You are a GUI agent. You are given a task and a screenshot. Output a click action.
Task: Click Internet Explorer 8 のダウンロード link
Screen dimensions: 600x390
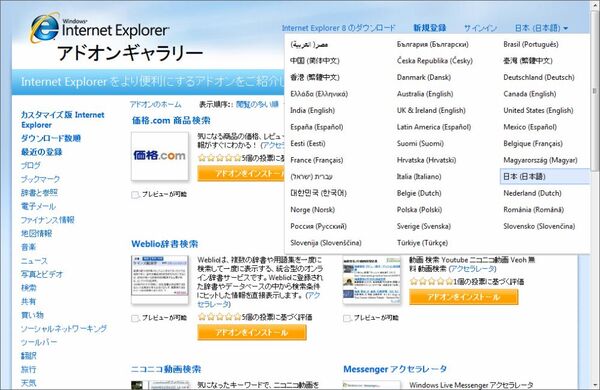click(x=338, y=28)
